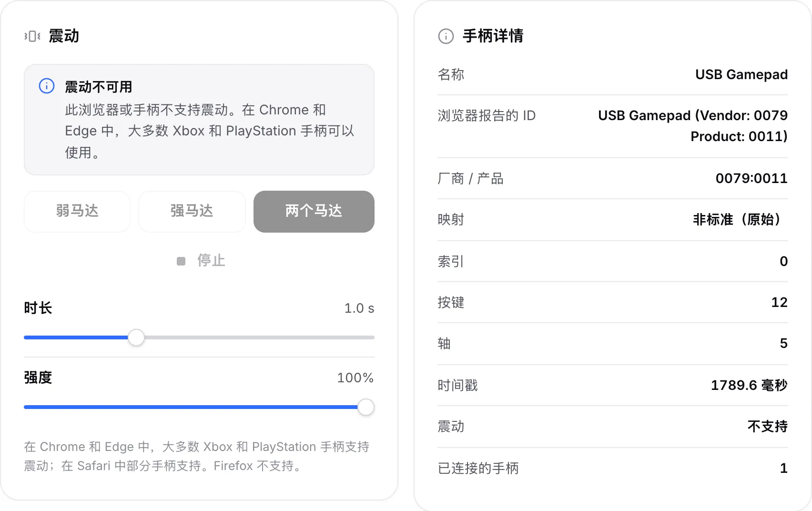Screen dimensions: 812x511
Task: Click the 时间戳 label
Action: tap(457, 385)
